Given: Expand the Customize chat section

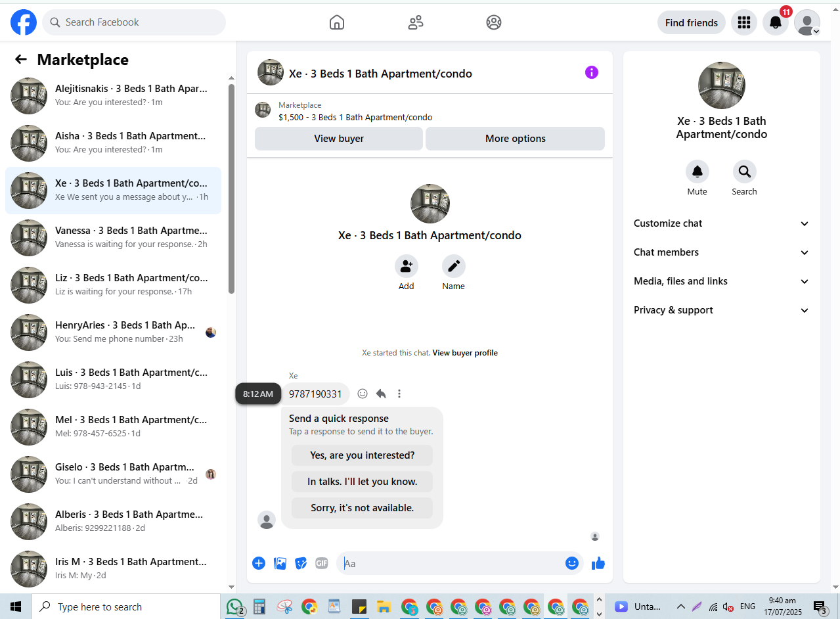Looking at the screenshot, I should (722, 223).
